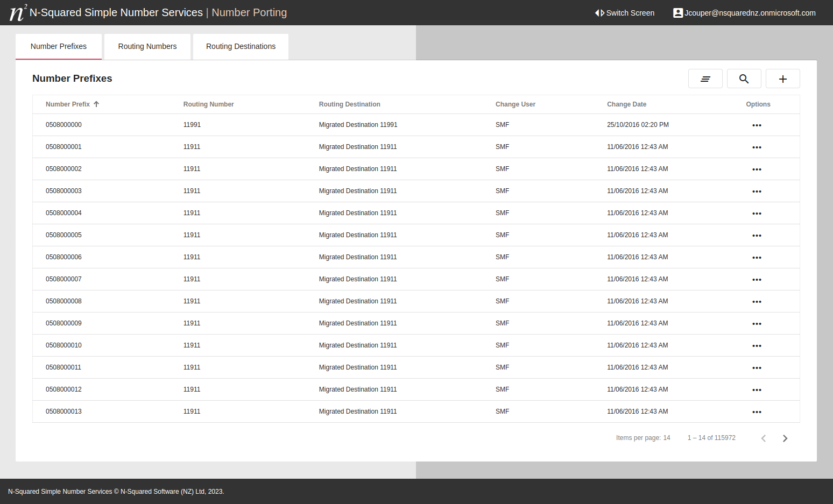Open options menu for prefix 0508000000
The image size is (833, 504).
click(x=757, y=125)
